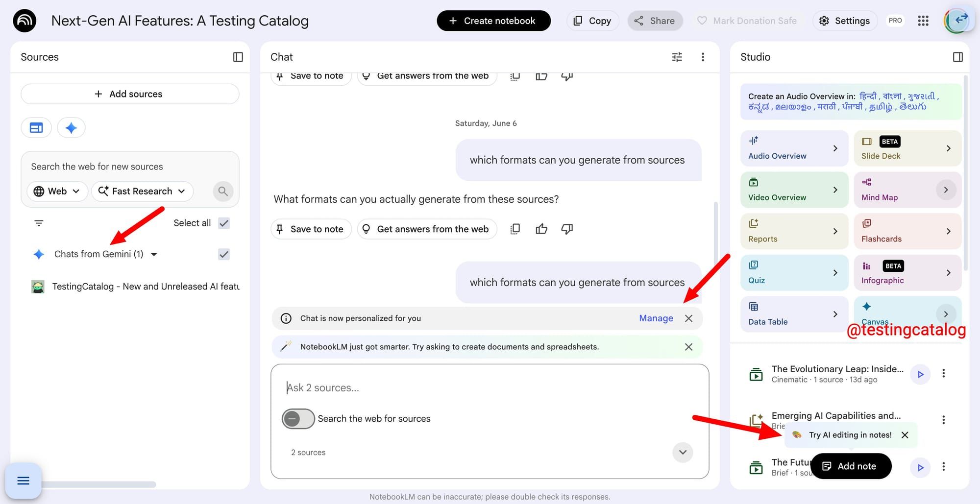Click the Manage personalization link

point(656,318)
